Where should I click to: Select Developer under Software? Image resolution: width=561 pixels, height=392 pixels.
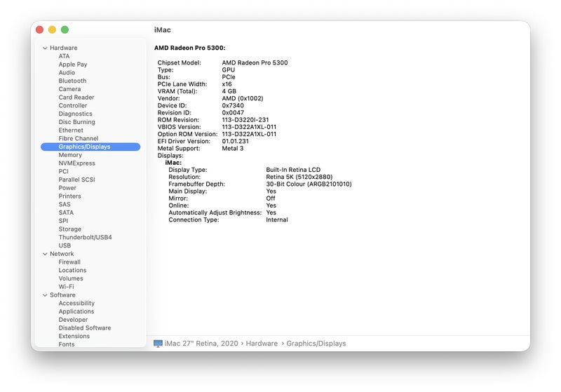[73, 320]
